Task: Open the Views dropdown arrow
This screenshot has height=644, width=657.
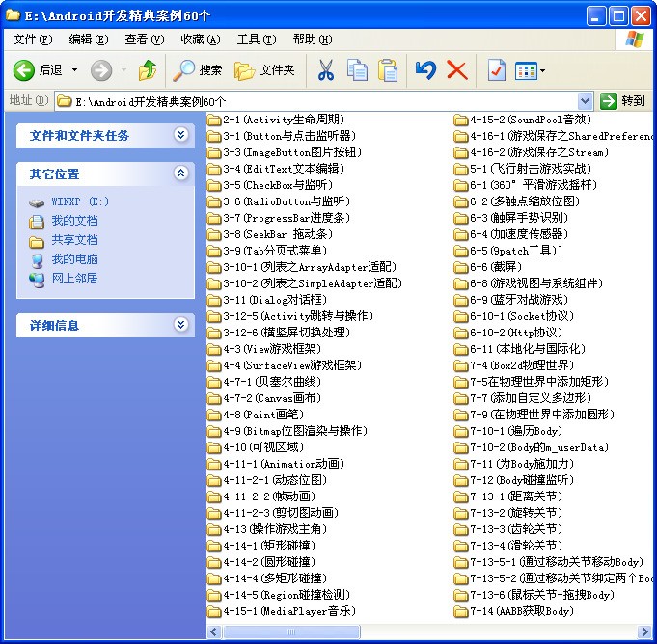Action: (542, 70)
